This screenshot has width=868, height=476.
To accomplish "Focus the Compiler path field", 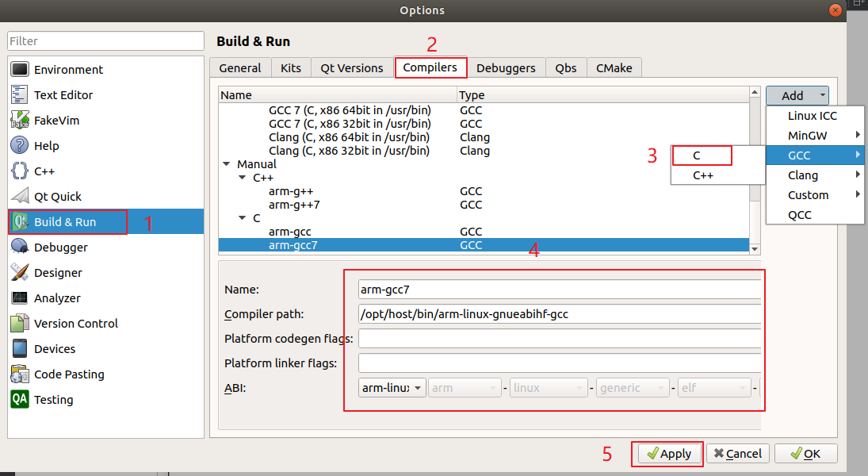I will click(x=559, y=314).
